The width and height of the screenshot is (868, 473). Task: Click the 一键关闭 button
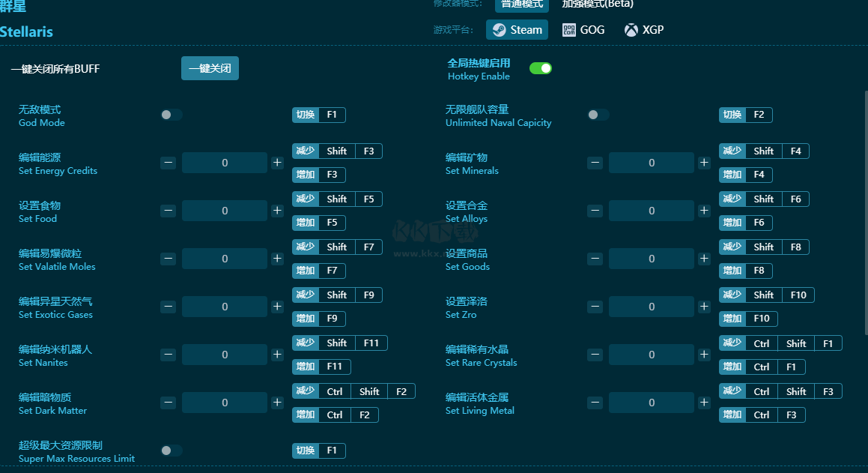point(210,68)
